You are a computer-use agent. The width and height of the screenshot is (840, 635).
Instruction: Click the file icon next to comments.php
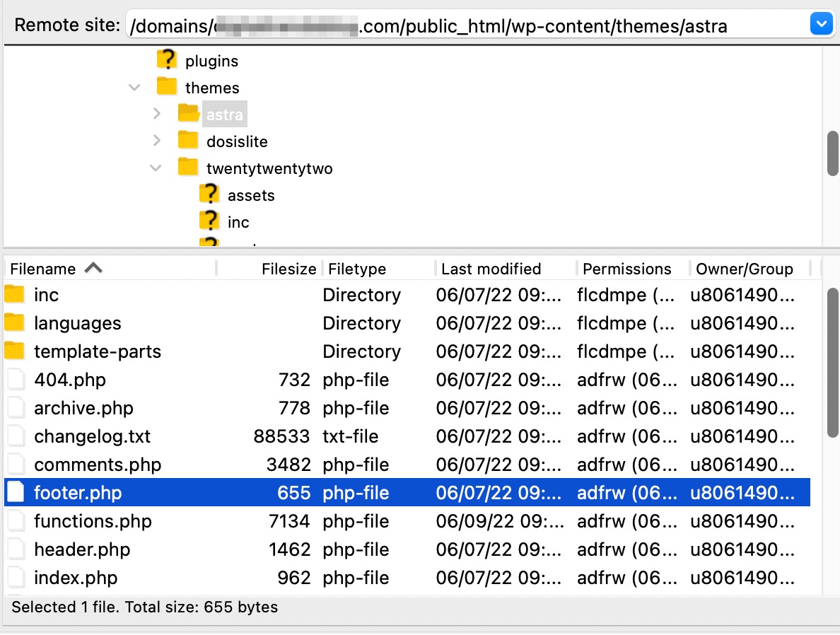pos(16,464)
